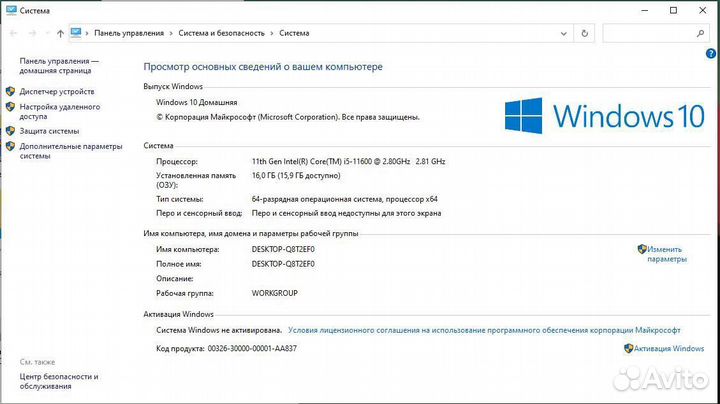Click Изменить параметры link
Viewport: 720px width, 404px height.
(667, 254)
